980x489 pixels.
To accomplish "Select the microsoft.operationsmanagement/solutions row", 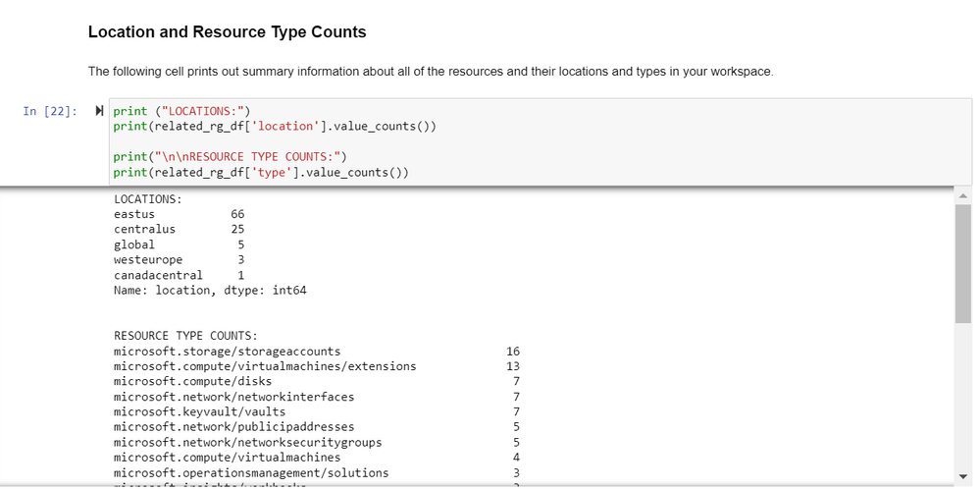I will click(x=316, y=472).
